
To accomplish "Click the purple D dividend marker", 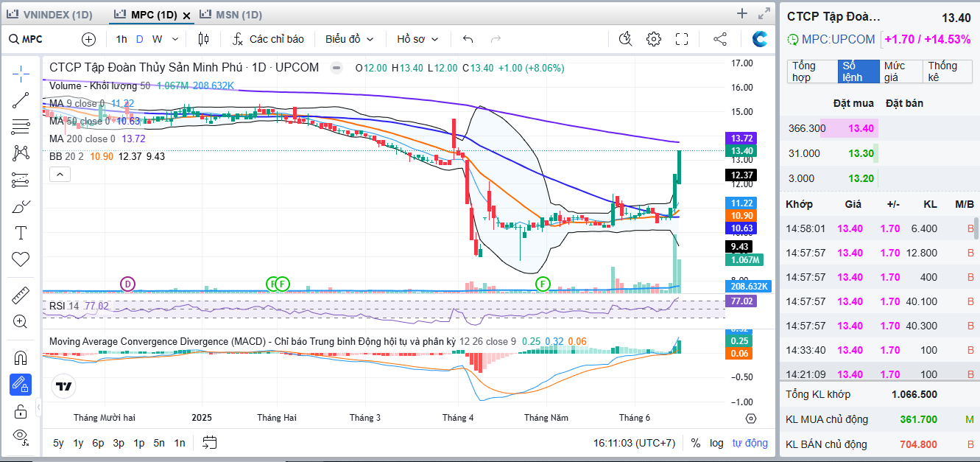I will (127, 284).
